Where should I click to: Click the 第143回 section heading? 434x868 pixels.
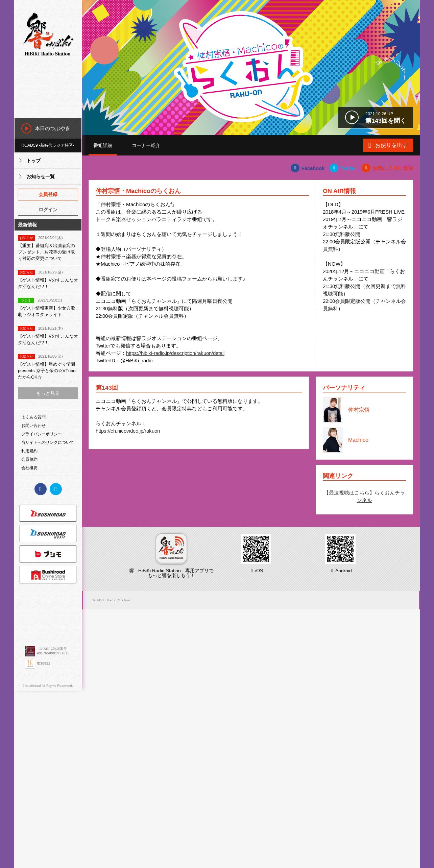point(106,388)
